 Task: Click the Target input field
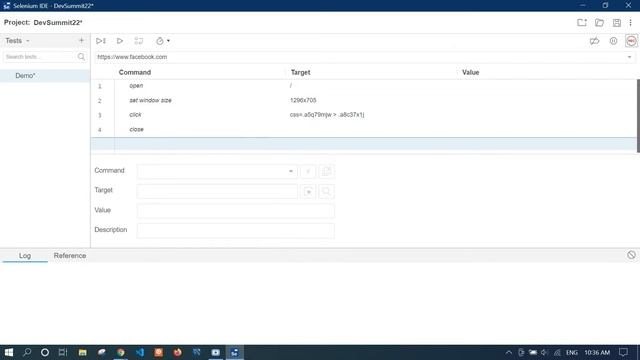click(x=217, y=191)
